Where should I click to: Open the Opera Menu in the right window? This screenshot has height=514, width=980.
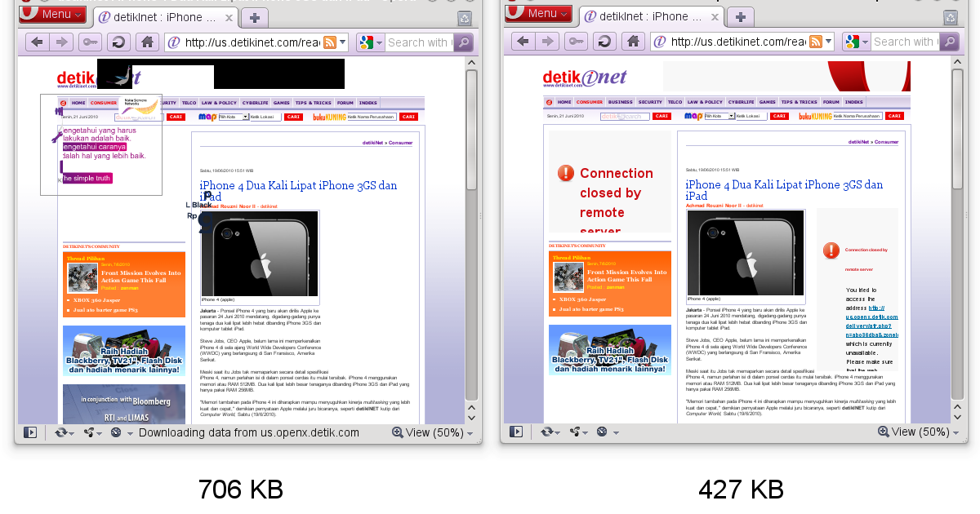538,13
